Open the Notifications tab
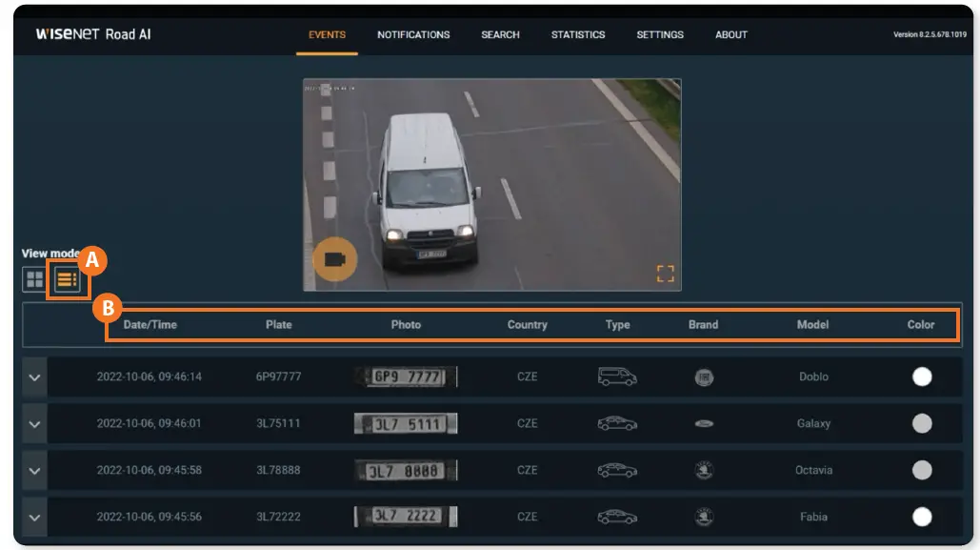Screen dimensions: 980x550 (x=413, y=35)
